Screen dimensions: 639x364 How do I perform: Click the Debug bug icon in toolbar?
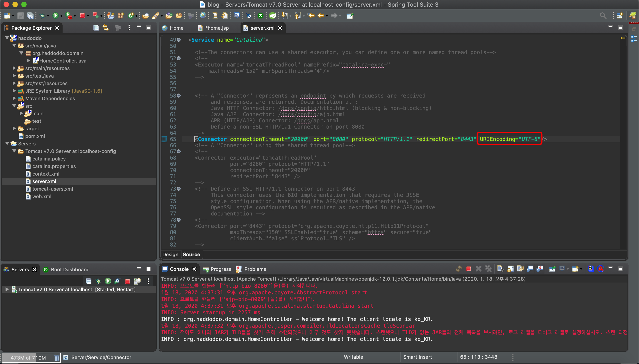(42, 16)
